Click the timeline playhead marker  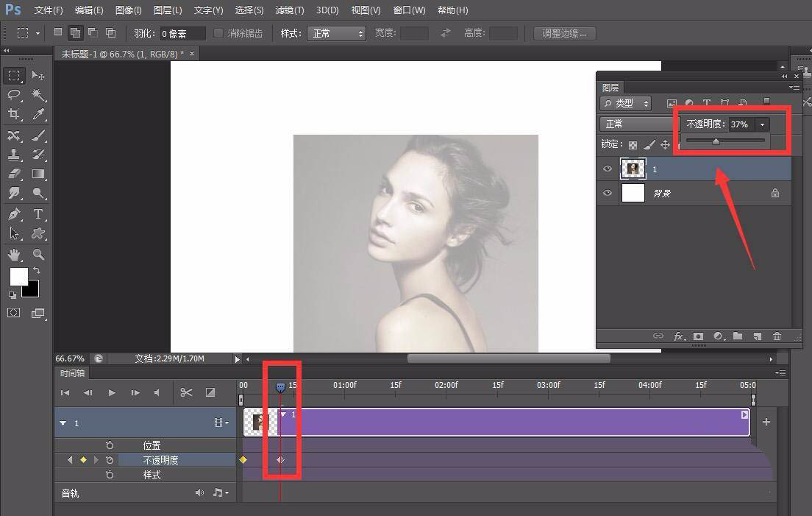(x=280, y=387)
